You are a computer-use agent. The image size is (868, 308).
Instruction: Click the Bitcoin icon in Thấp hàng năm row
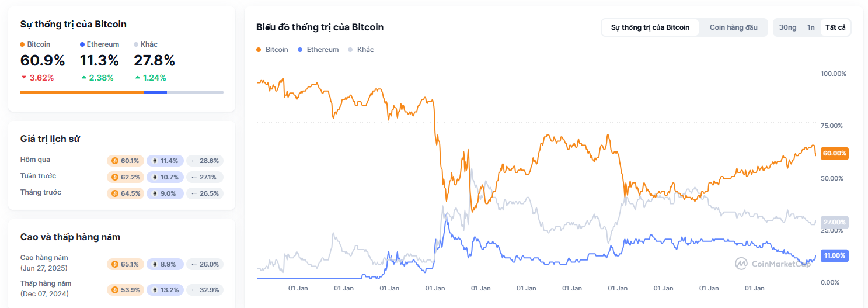[115, 290]
